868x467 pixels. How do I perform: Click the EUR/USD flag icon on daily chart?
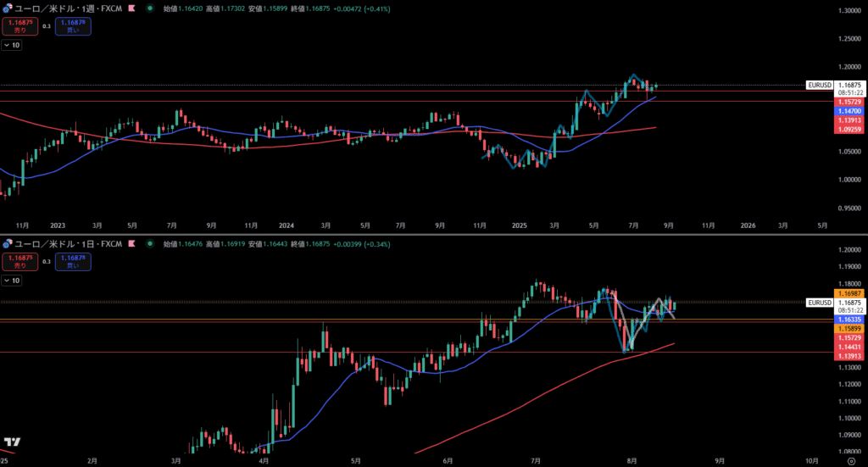pos(7,243)
